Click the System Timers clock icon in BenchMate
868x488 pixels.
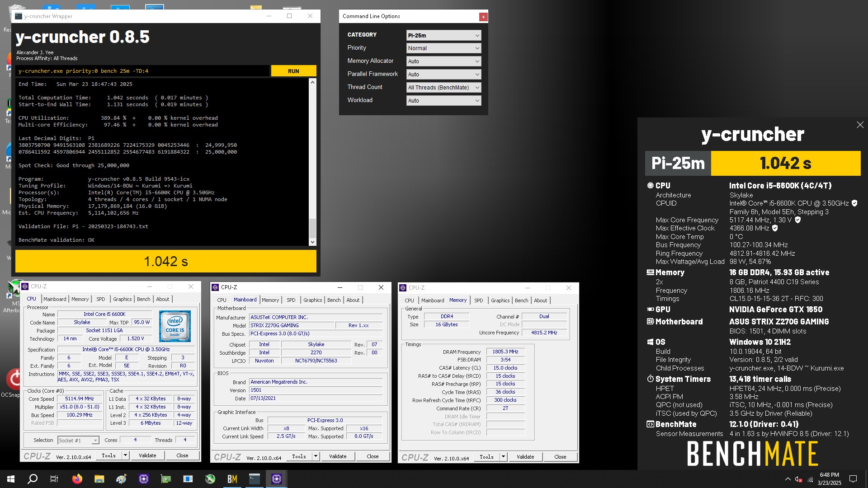pos(650,379)
